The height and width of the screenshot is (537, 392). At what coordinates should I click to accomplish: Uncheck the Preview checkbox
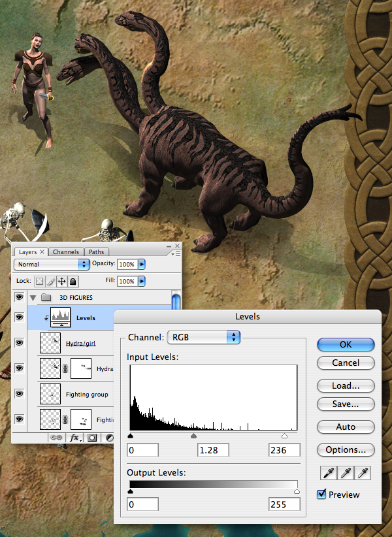[x=321, y=494]
